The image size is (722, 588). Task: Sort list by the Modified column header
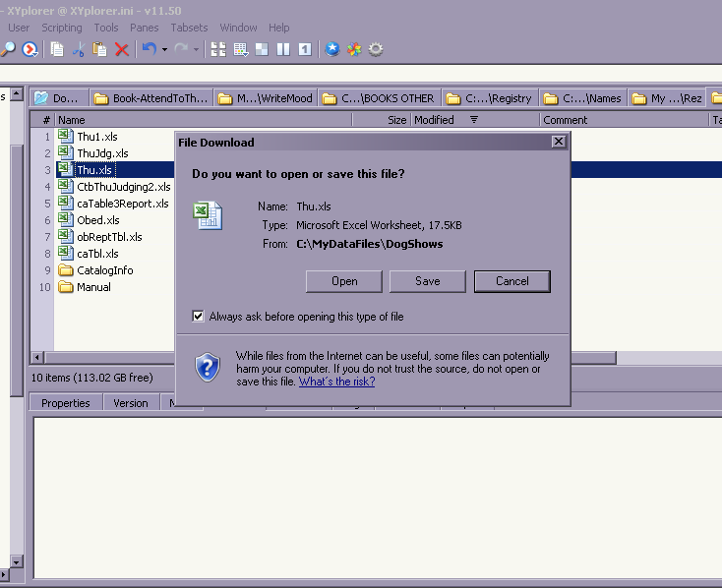tap(434, 120)
